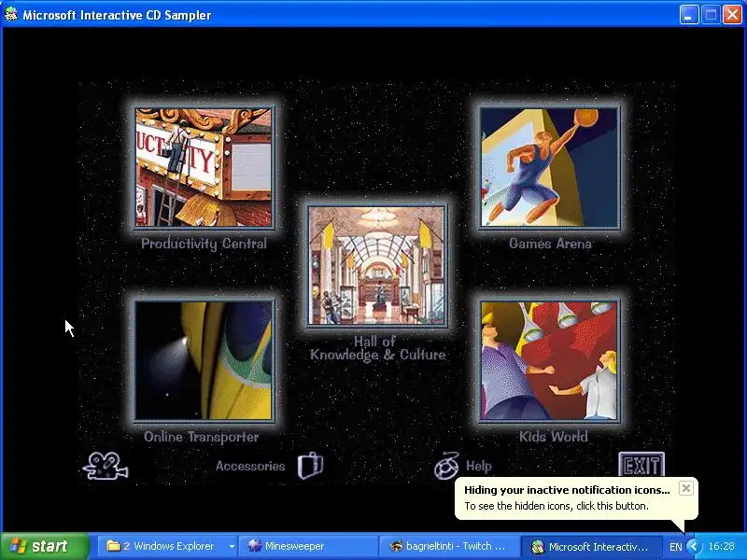This screenshot has height=560, width=747.
Task: Click the movie camera icon
Action: [106, 466]
